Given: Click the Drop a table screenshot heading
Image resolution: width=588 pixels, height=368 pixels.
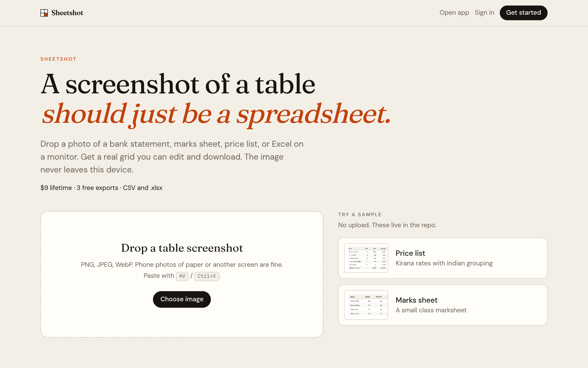Looking at the screenshot, I should [182, 248].
